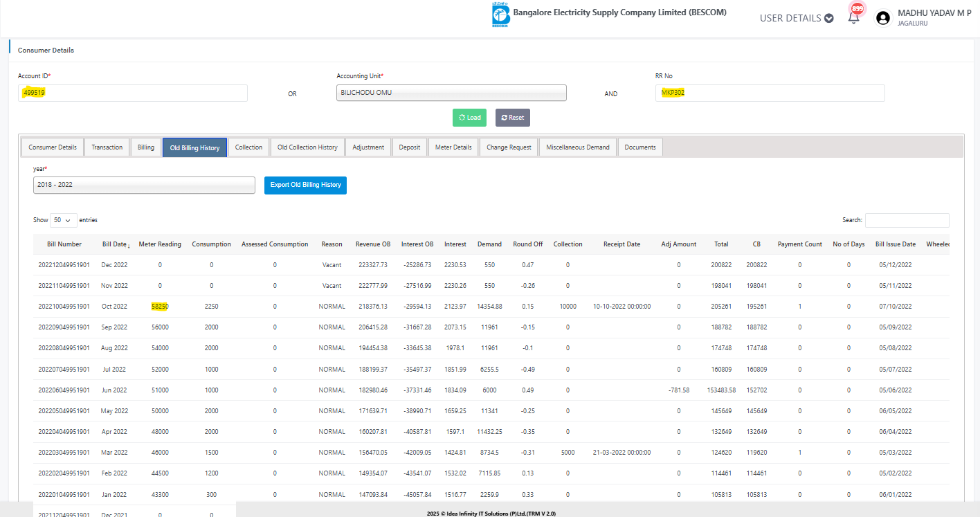Open the Accounting Unit dropdown
This screenshot has width=980, height=517.
tap(451, 93)
